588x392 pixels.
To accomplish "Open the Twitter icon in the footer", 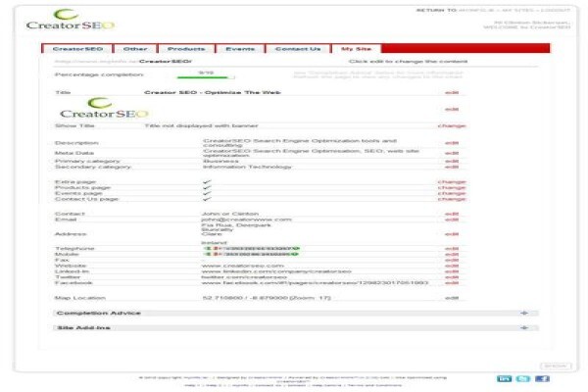I will (x=522, y=378).
